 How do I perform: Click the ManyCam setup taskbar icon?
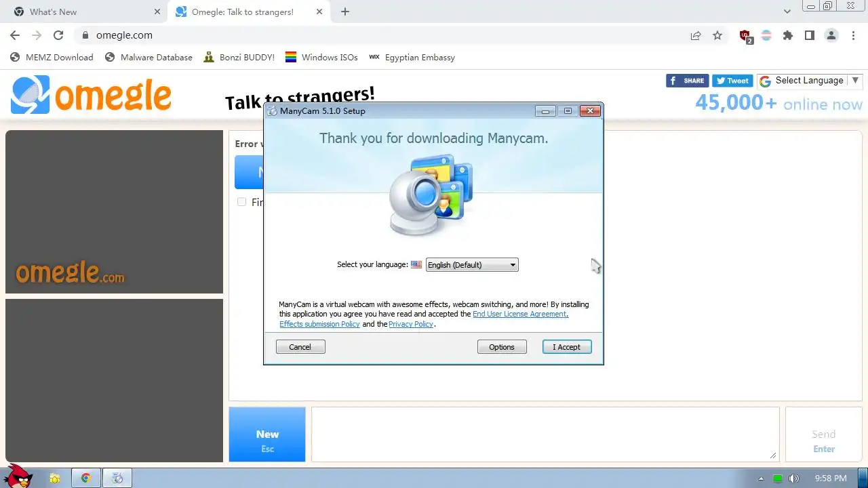coord(118,479)
